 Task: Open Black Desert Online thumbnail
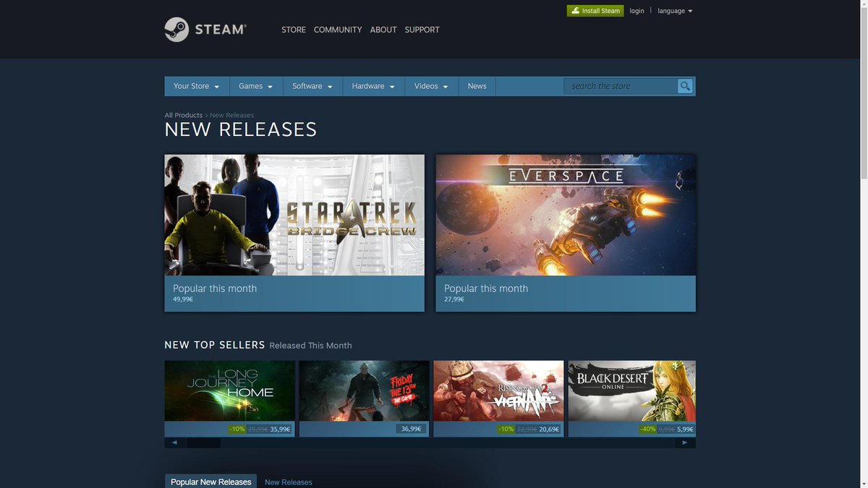pos(632,391)
